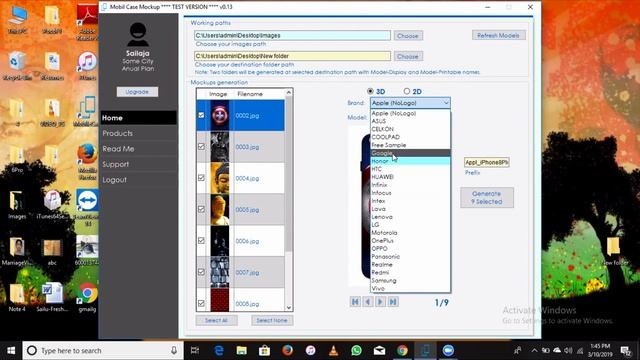The width and height of the screenshot is (640, 360).
Task: Uncheck the 0002.jpg checkbox
Action: [x=201, y=115]
